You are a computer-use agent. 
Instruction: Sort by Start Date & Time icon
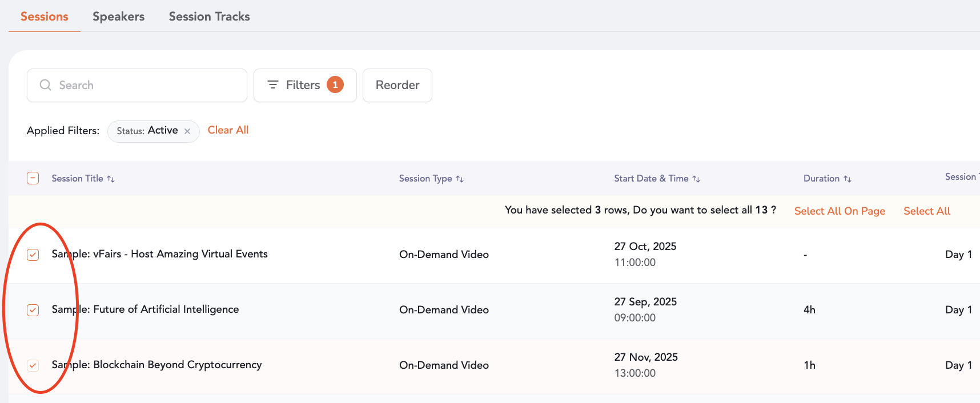click(x=696, y=179)
